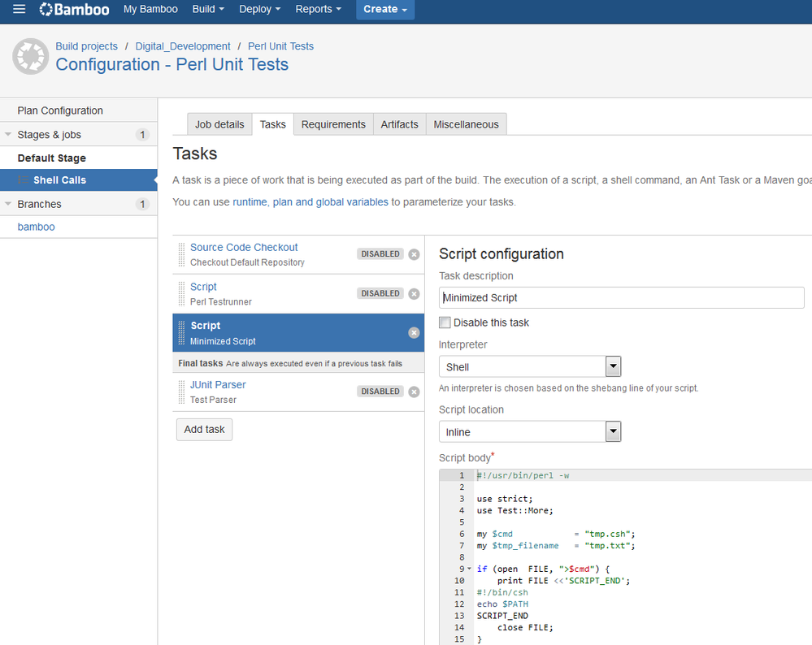Delete the Perl Testrunner script task
812x645 pixels.
tap(414, 294)
